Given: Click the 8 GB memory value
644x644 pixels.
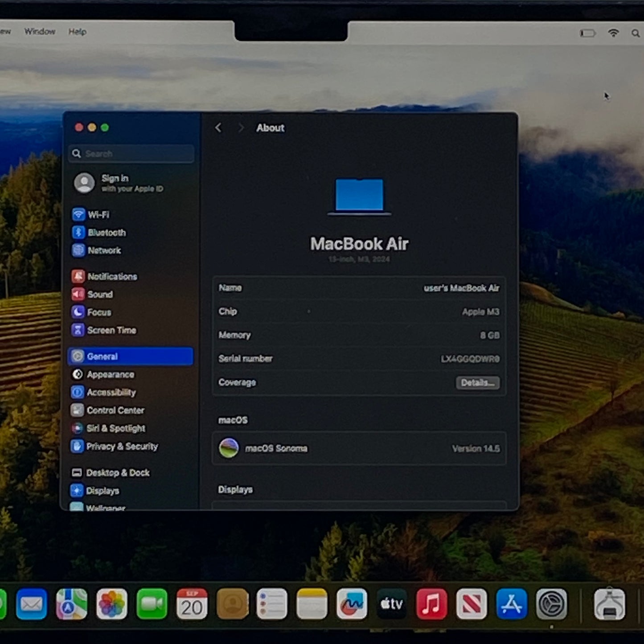Looking at the screenshot, I should [490, 336].
